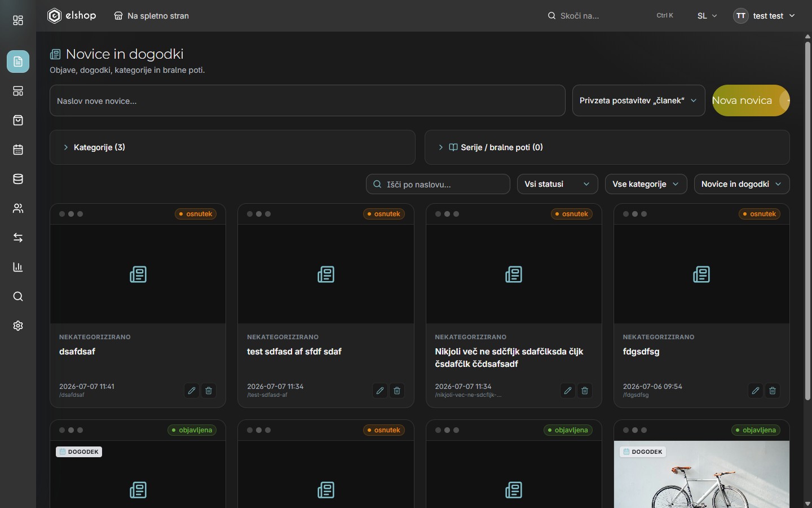
Task: Focus the Naslov nove novice input field
Action: click(x=307, y=100)
